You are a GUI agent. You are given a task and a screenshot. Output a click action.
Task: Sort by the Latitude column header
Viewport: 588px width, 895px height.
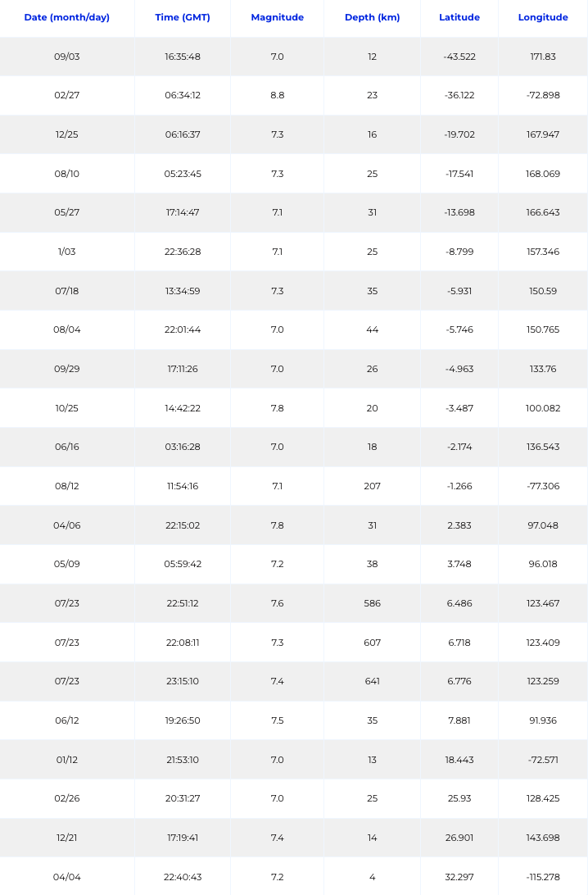click(x=459, y=17)
